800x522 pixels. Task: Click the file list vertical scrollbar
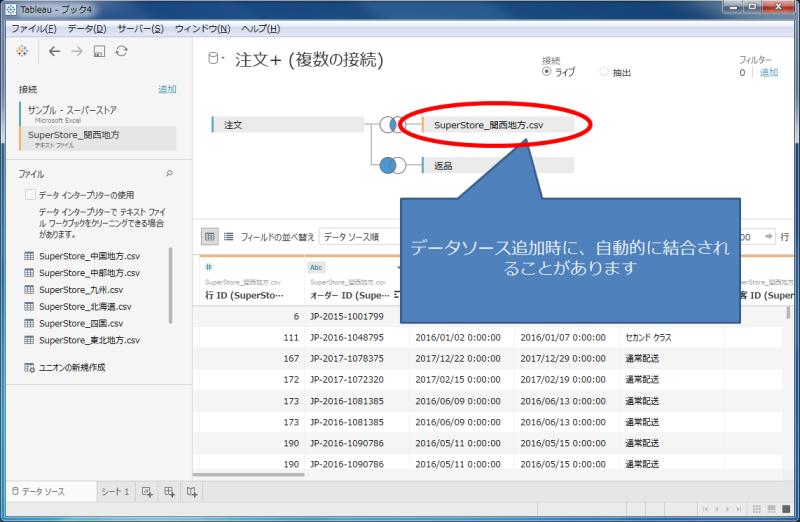click(170, 286)
